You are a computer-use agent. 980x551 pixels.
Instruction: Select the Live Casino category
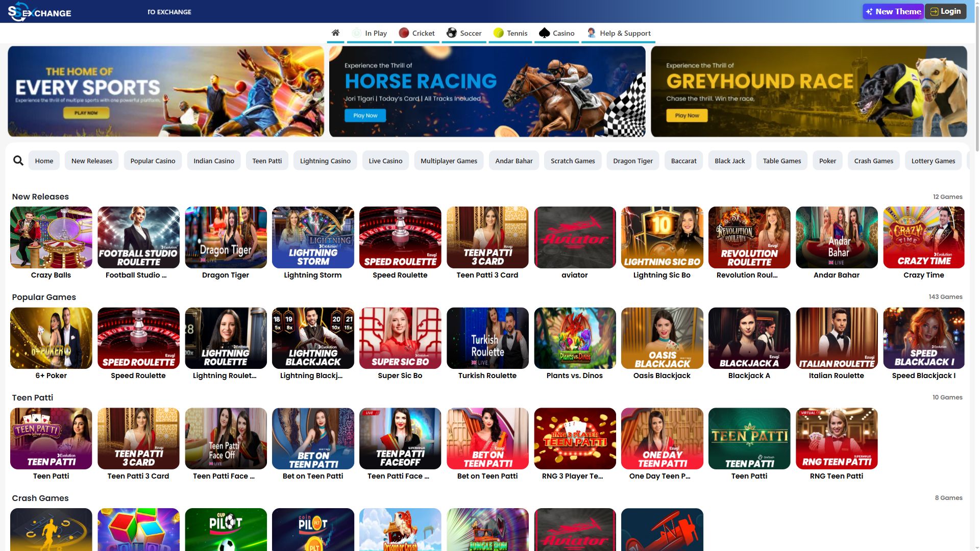tap(385, 161)
